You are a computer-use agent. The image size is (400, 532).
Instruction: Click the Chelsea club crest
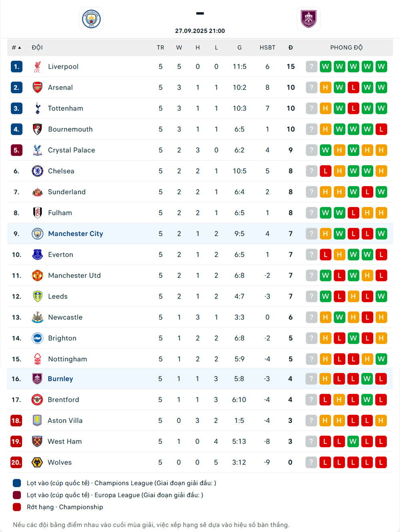[38, 171]
